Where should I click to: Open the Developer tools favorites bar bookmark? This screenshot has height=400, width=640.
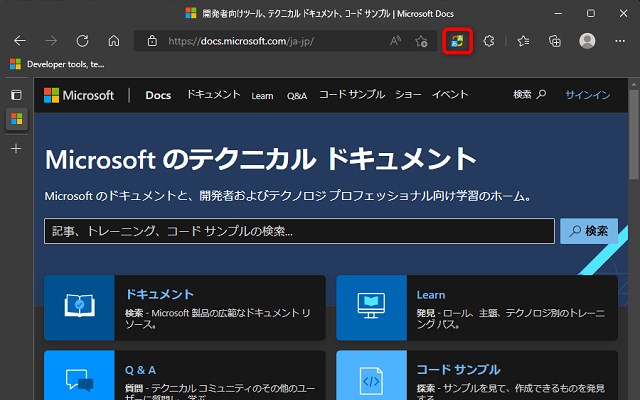57,64
